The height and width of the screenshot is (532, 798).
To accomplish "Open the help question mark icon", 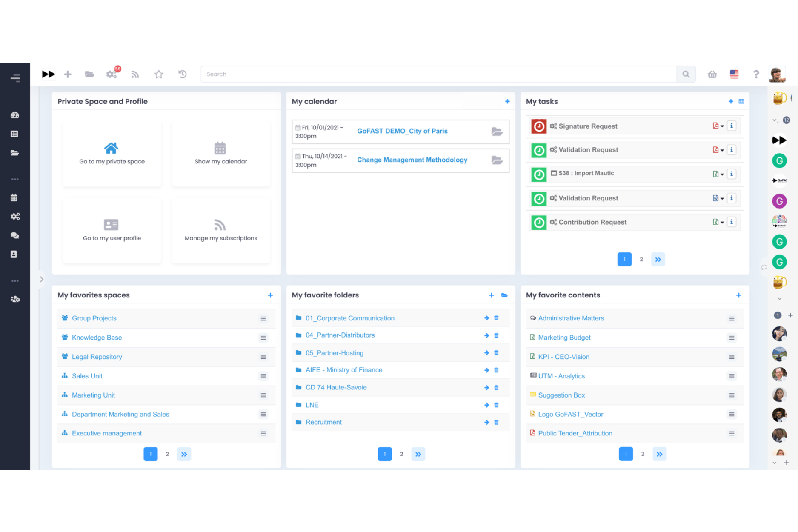I will (x=756, y=74).
